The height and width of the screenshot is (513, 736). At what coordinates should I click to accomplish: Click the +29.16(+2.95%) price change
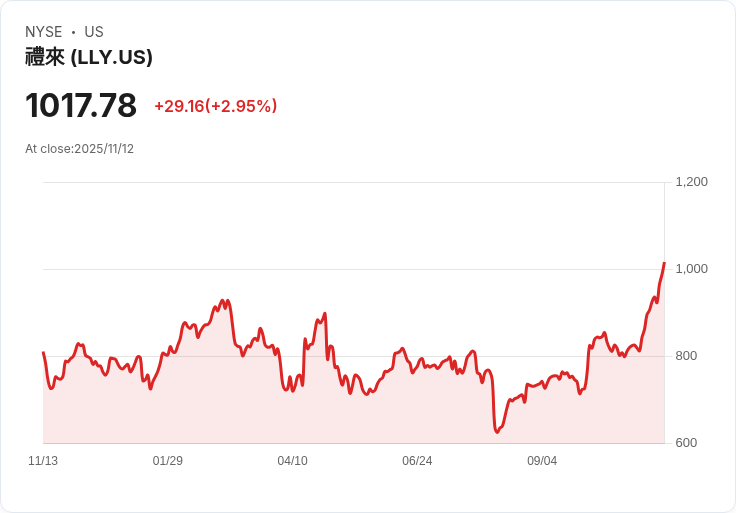tap(215, 106)
